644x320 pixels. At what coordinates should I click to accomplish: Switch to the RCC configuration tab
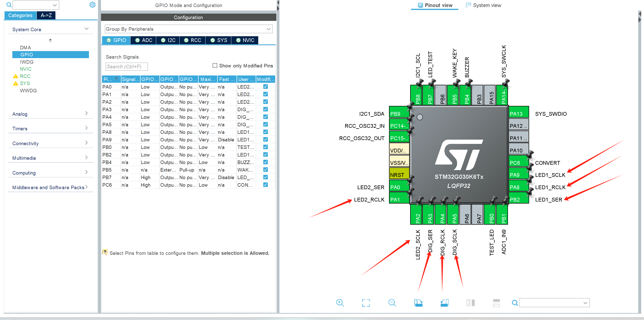(x=192, y=40)
